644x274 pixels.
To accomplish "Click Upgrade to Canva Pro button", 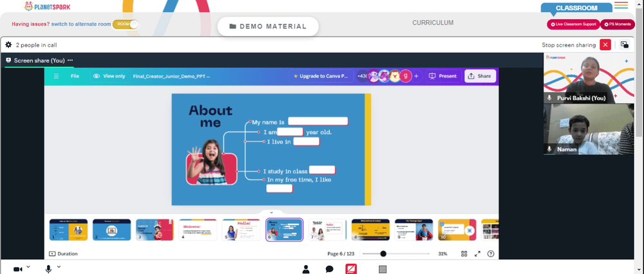I will [x=321, y=77].
